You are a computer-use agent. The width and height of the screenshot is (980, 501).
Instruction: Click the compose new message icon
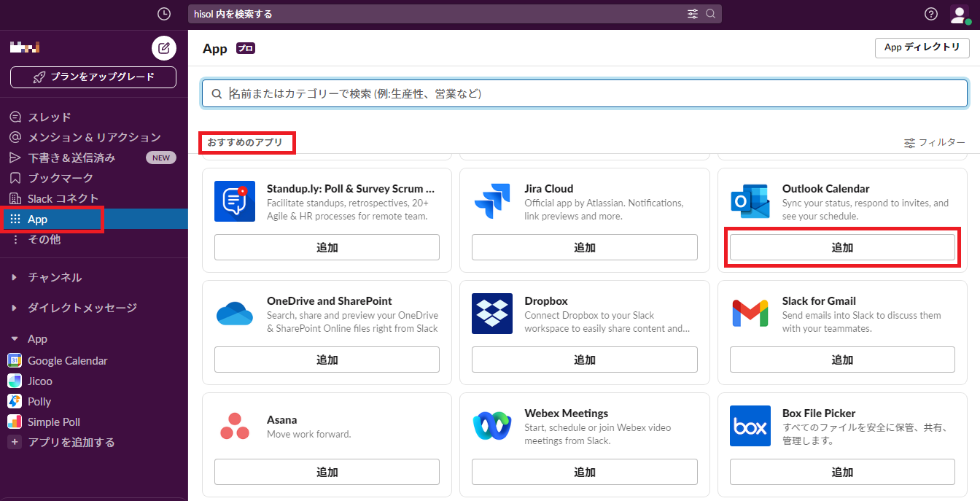[164, 48]
